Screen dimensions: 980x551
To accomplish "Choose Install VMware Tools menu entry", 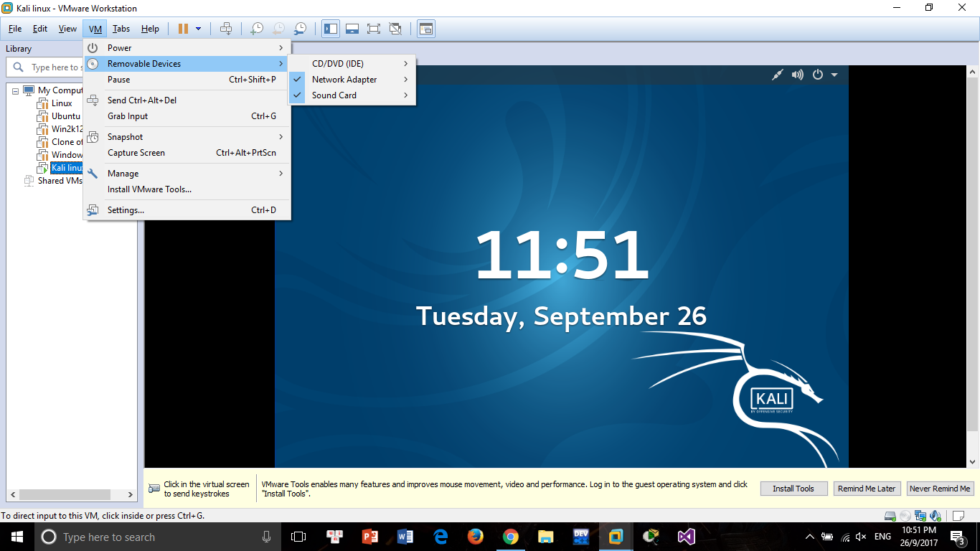I will [187, 189].
